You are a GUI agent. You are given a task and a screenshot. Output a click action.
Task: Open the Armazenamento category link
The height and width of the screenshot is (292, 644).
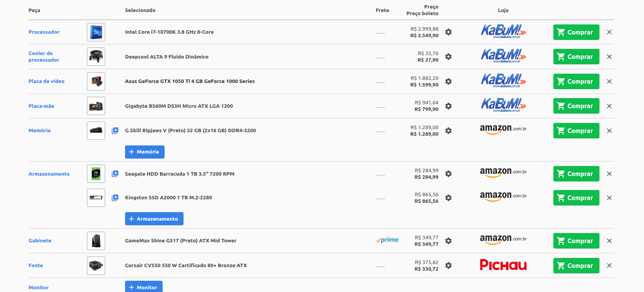(x=49, y=174)
